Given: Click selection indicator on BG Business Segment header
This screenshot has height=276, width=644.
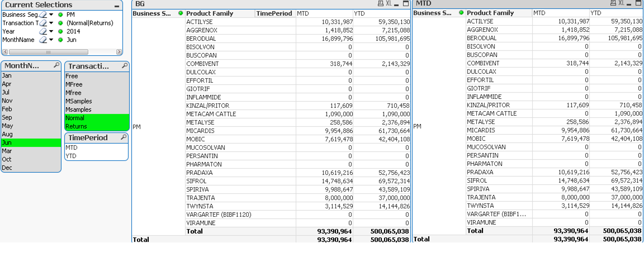Looking at the screenshot, I should (181, 13).
